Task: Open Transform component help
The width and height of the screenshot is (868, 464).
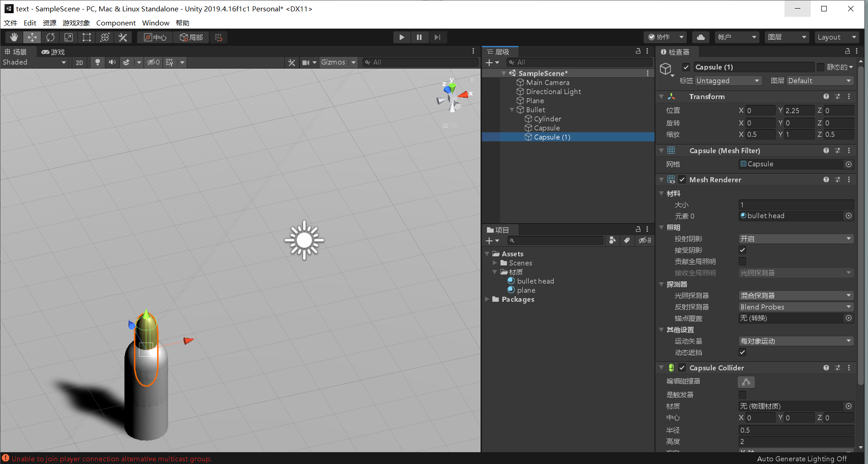Action: pos(826,96)
